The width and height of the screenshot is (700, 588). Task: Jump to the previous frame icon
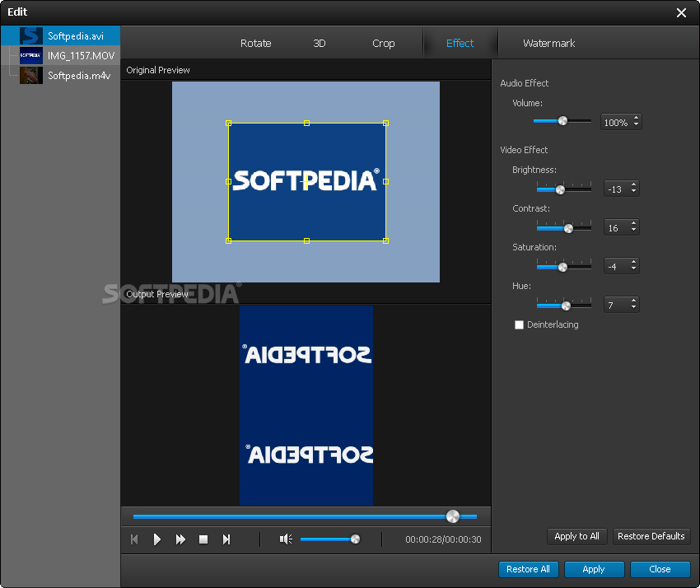point(134,539)
